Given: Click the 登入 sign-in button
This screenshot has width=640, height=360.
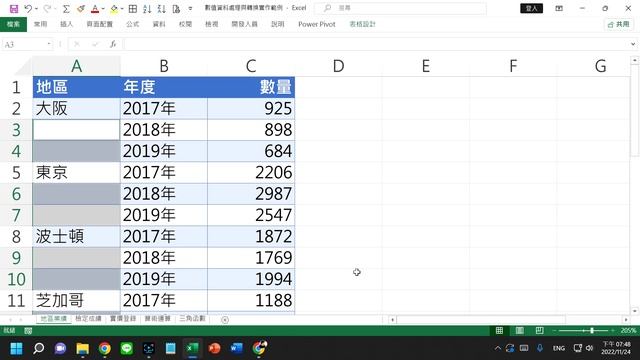Looking at the screenshot, I should [531, 8].
